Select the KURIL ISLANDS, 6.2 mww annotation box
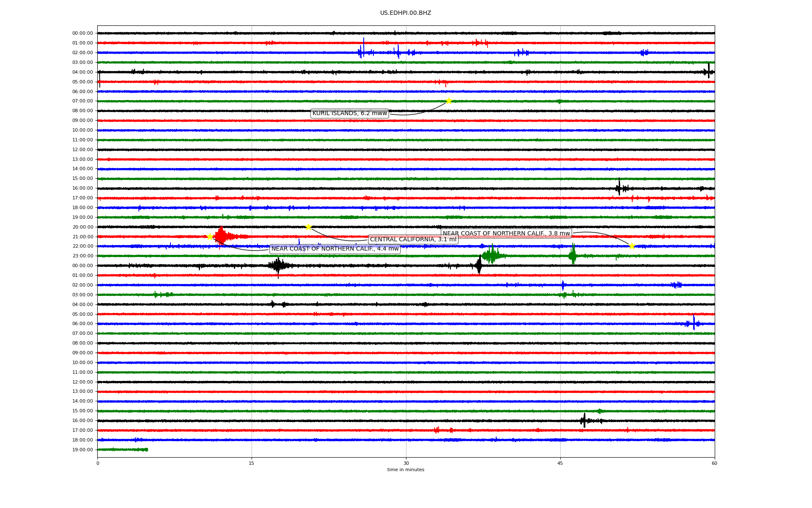Image resolution: width=812 pixels, height=508 pixels. pos(350,113)
